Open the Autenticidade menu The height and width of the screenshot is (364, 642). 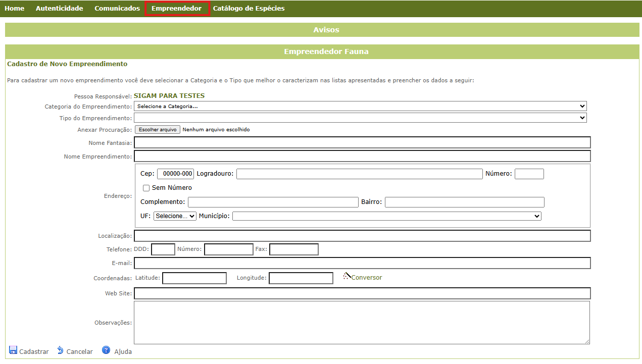pyautogui.click(x=59, y=9)
